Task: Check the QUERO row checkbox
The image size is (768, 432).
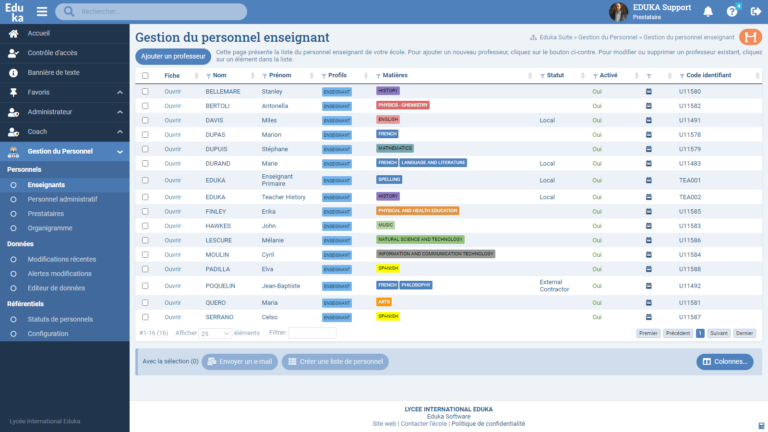Action: pos(145,303)
